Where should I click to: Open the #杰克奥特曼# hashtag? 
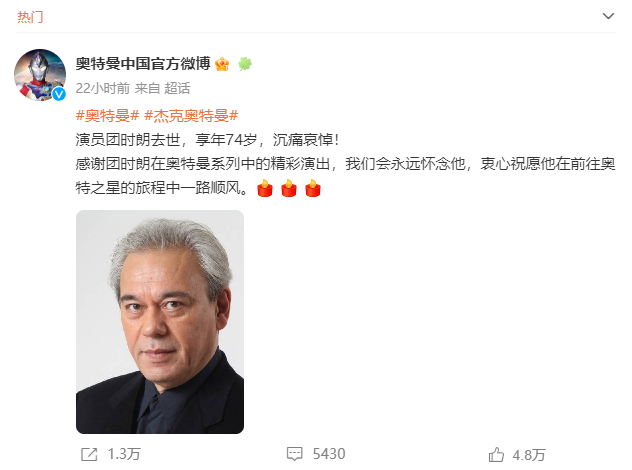191,116
